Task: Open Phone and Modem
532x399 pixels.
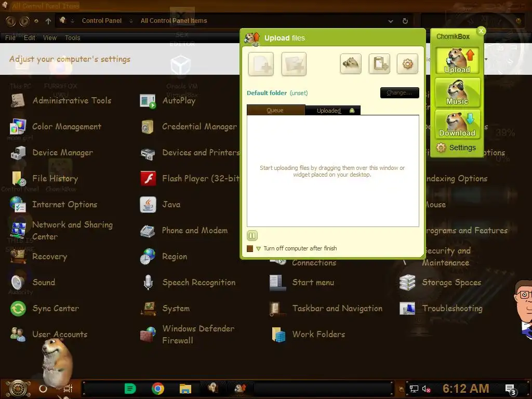Action: [184, 231]
